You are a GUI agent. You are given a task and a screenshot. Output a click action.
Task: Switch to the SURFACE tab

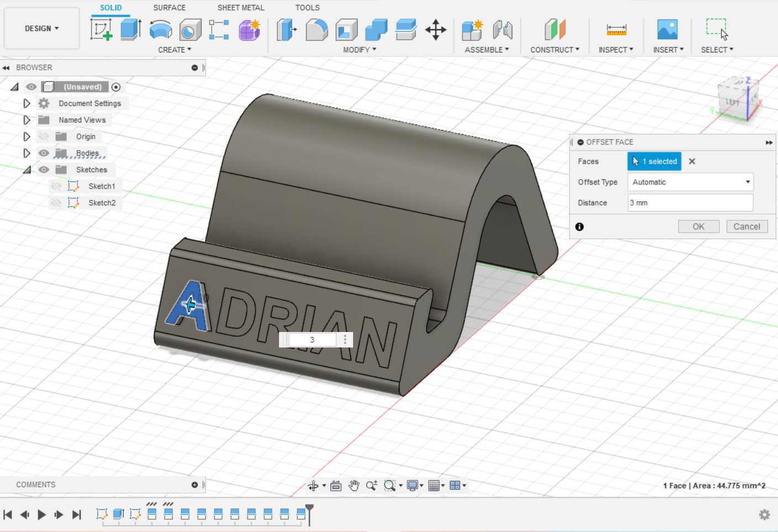pyautogui.click(x=170, y=8)
